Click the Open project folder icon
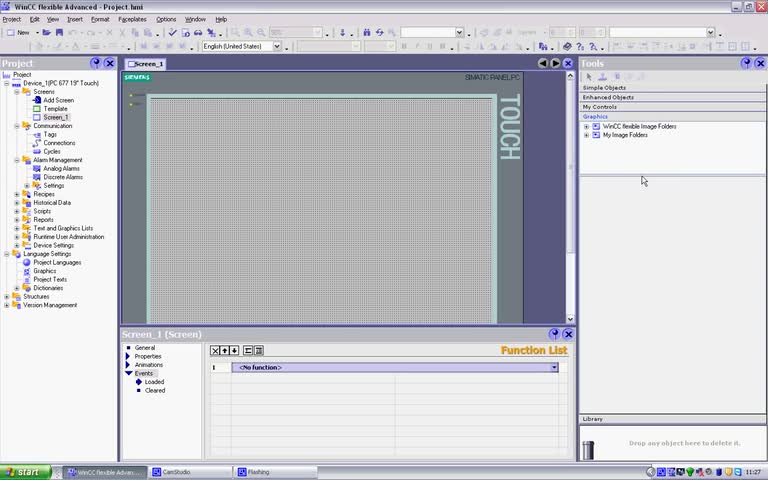The height and width of the screenshot is (480, 768). [47, 32]
